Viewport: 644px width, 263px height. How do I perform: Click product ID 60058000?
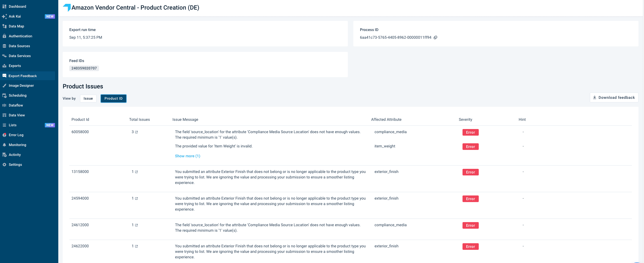click(80, 132)
